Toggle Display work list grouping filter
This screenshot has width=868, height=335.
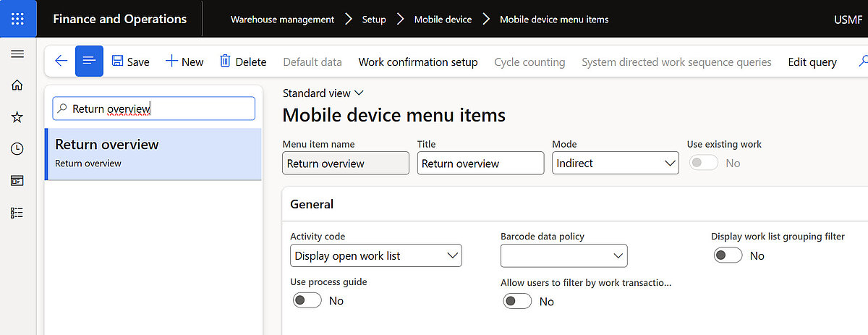point(728,255)
